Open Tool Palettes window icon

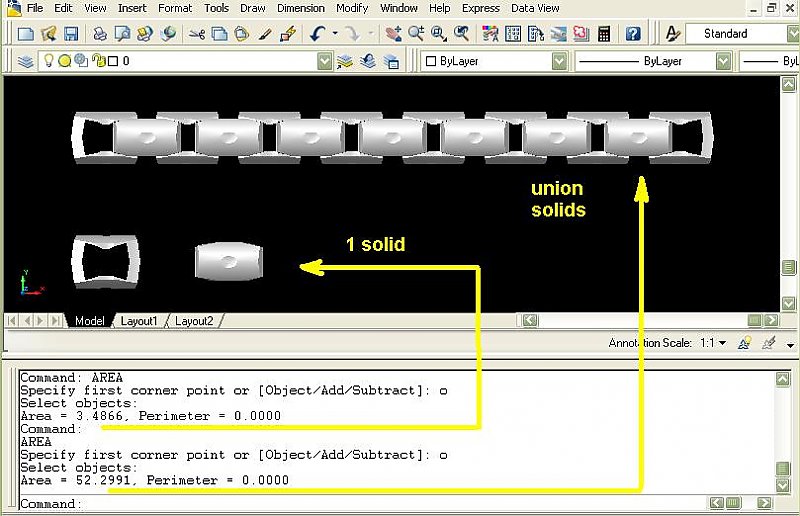(x=536, y=34)
